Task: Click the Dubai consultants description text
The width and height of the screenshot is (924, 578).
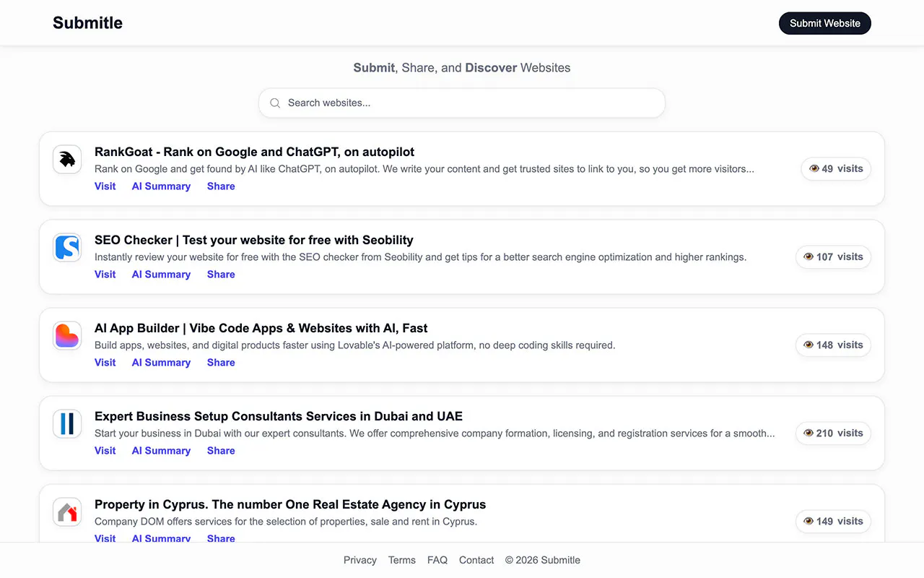Action: 435,433
